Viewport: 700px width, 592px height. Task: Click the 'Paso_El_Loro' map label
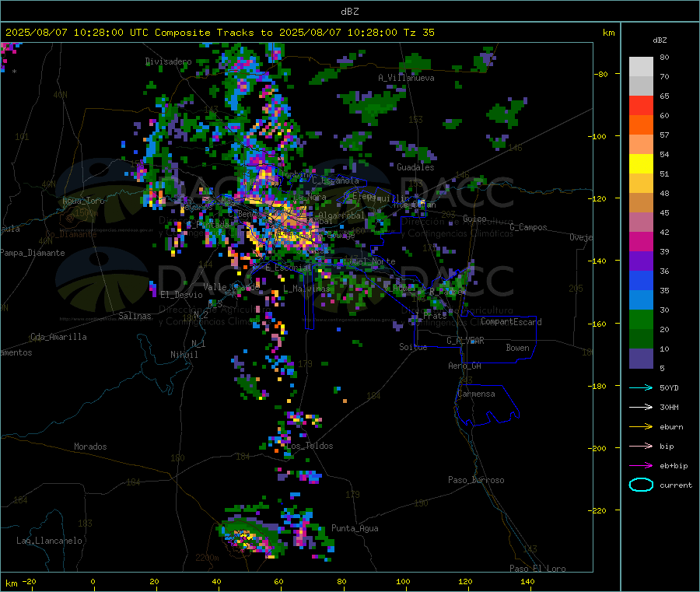click(x=537, y=569)
